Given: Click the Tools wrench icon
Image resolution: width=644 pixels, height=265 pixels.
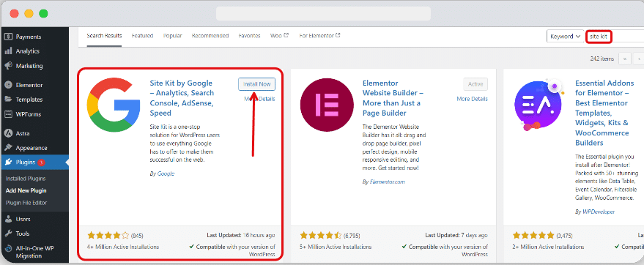Looking at the screenshot, I should pos(8,234).
